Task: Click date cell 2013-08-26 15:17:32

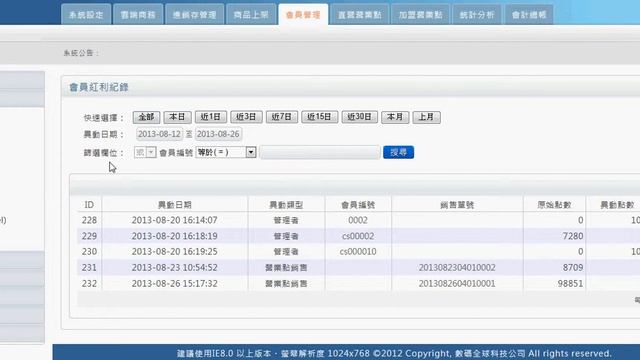Action: click(x=174, y=284)
